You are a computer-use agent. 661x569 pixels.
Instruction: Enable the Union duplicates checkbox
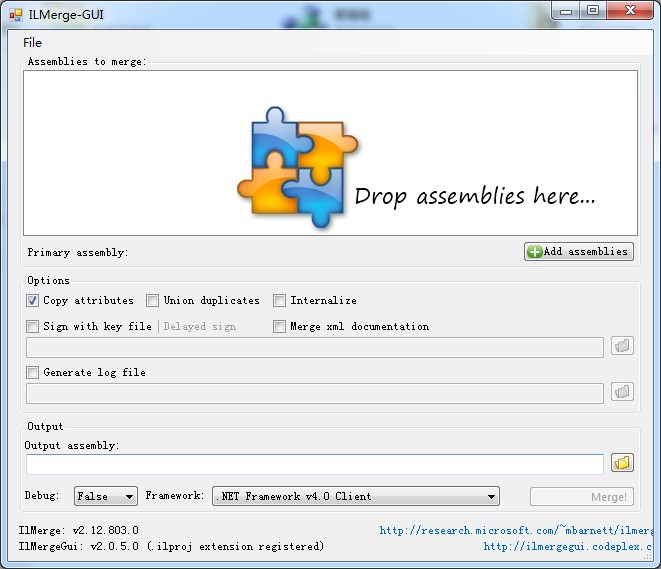[x=152, y=301]
